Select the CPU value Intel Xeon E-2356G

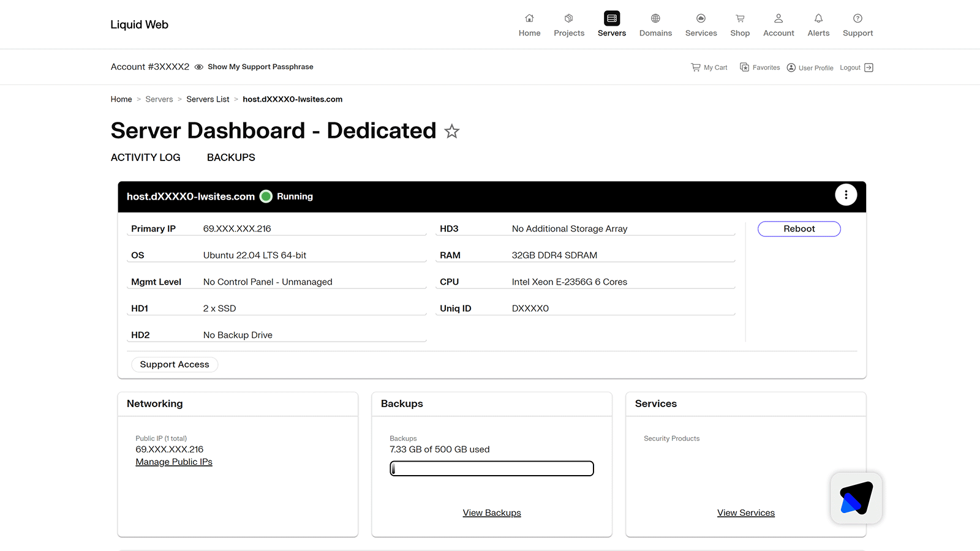570,282
